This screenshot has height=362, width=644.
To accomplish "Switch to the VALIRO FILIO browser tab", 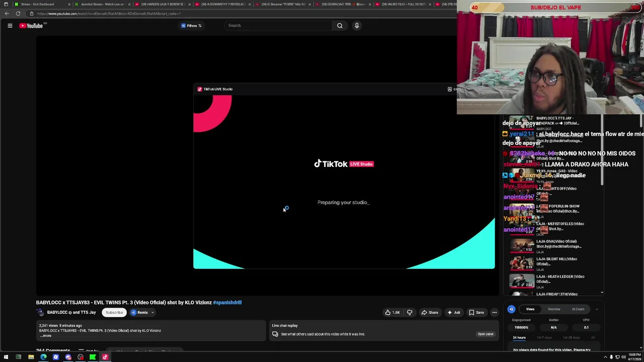I will coord(403,4).
